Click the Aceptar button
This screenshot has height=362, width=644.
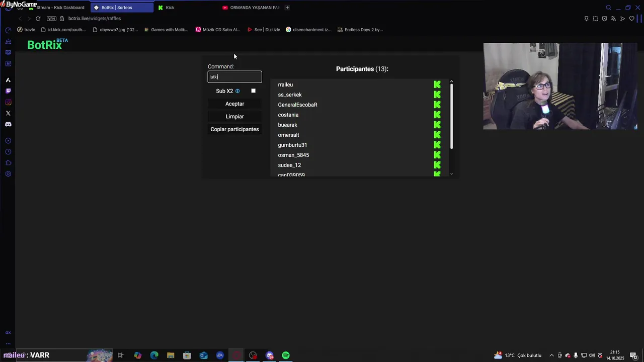(x=235, y=104)
